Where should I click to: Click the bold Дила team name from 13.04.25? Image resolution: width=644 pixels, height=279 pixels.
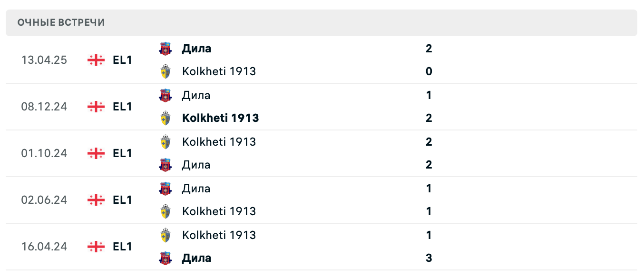coord(197,48)
